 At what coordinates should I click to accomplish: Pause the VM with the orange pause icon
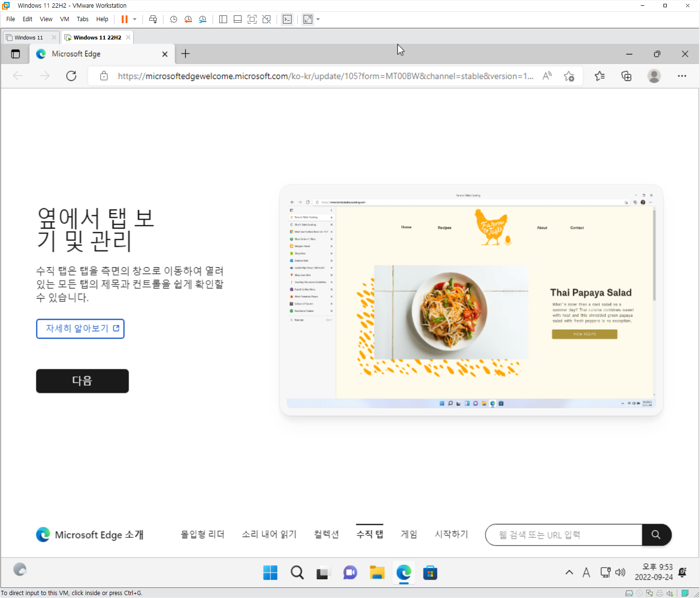[x=125, y=19]
